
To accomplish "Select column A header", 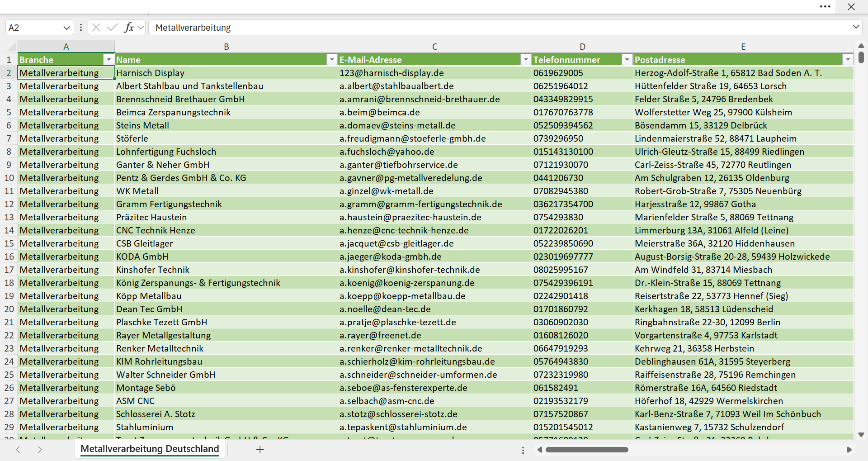I will pos(66,47).
